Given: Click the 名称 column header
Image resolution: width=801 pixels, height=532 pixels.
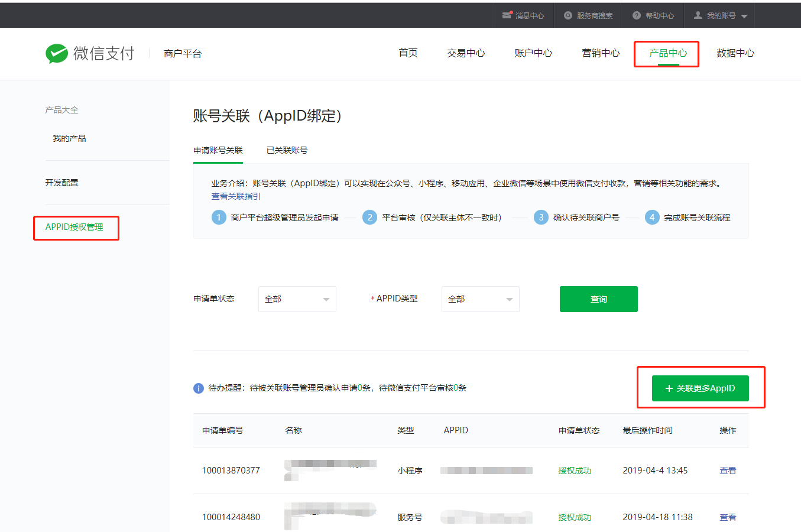Looking at the screenshot, I should [293, 430].
